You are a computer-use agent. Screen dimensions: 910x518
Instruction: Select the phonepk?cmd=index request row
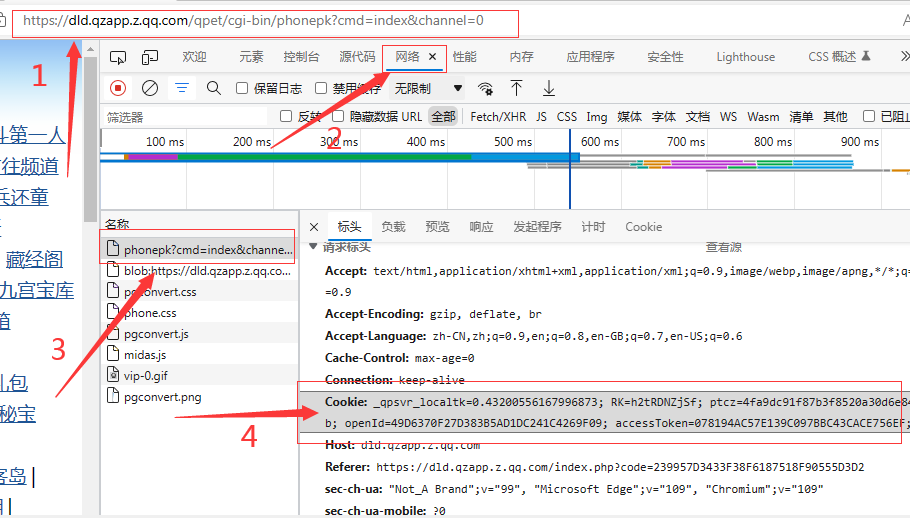pos(198,250)
